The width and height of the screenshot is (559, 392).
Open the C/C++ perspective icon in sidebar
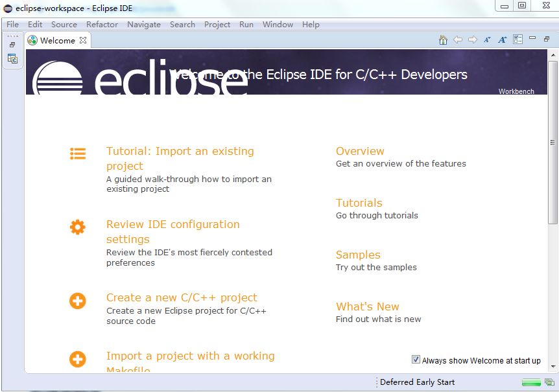12,58
